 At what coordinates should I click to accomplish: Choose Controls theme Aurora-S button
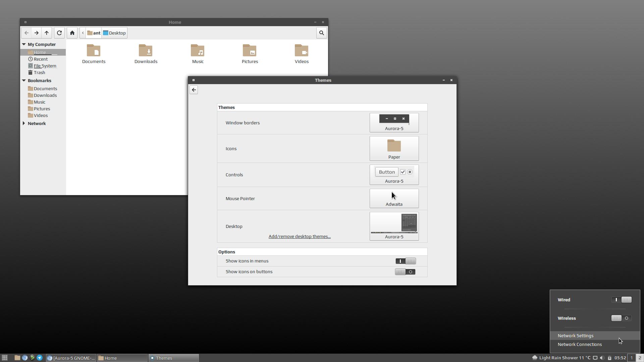pyautogui.click(x=394, y=175)
